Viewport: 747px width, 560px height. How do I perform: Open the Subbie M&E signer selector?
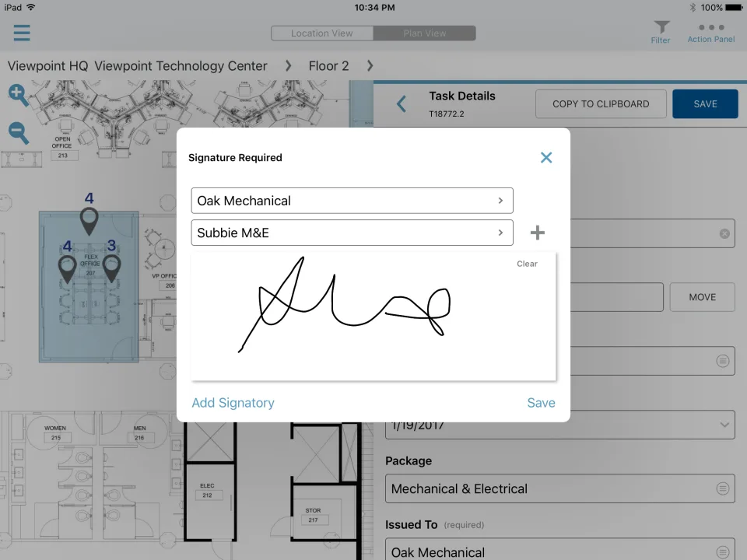(352, 233)
